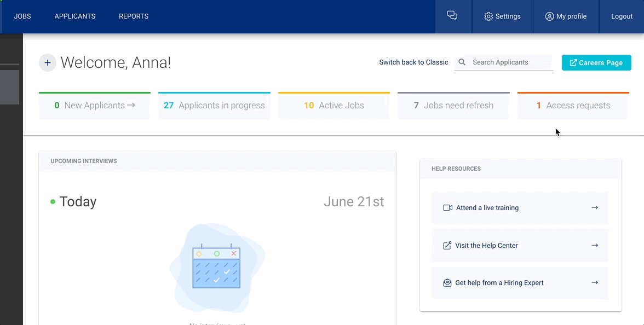Image resolution: width=644 pixels, height=325 pixels.
Task: Switch back to Classic view
Action: click(x=413, y=62)
